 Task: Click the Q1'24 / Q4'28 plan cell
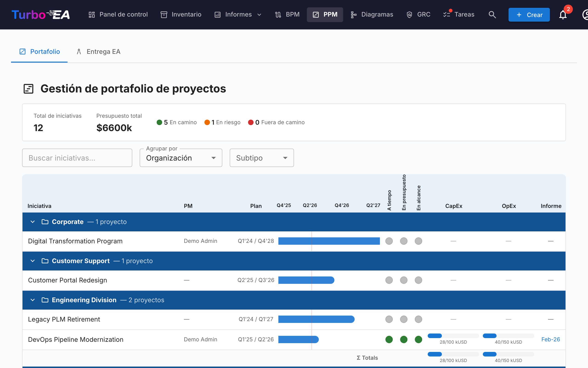point(256,241)
